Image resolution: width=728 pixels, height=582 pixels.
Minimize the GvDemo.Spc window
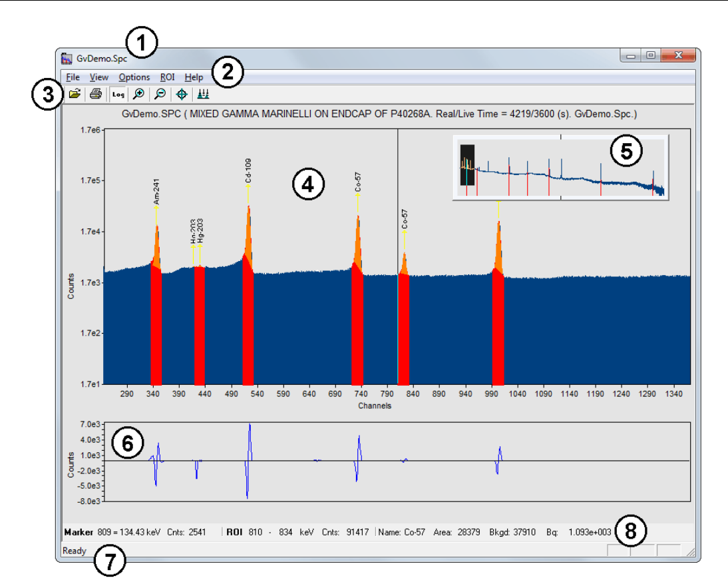coord(630,56)
